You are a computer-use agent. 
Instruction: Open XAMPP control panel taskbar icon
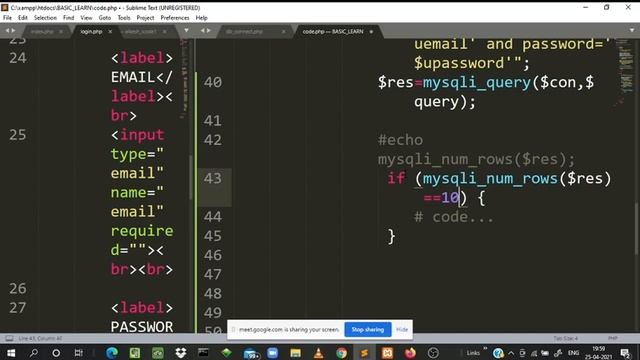tap(387, 353)
